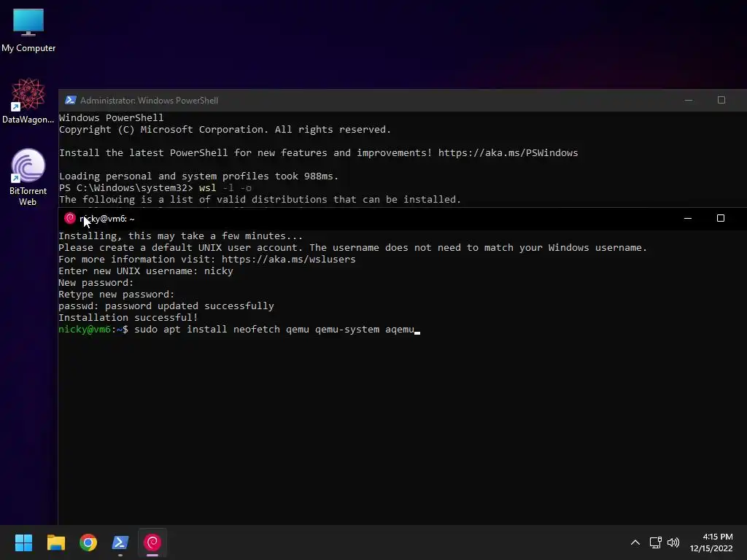Viewport: 747px width, 560px height.
Task: Click the 'wsl -l -o' command text in PowerShell
Action: click(x=225, y=187)
